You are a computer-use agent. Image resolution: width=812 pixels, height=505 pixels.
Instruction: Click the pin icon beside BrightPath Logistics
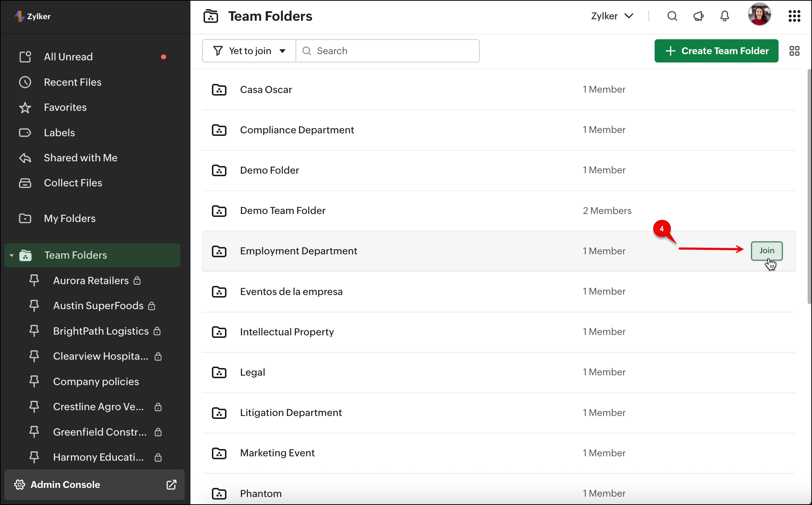tap(34, 331)
